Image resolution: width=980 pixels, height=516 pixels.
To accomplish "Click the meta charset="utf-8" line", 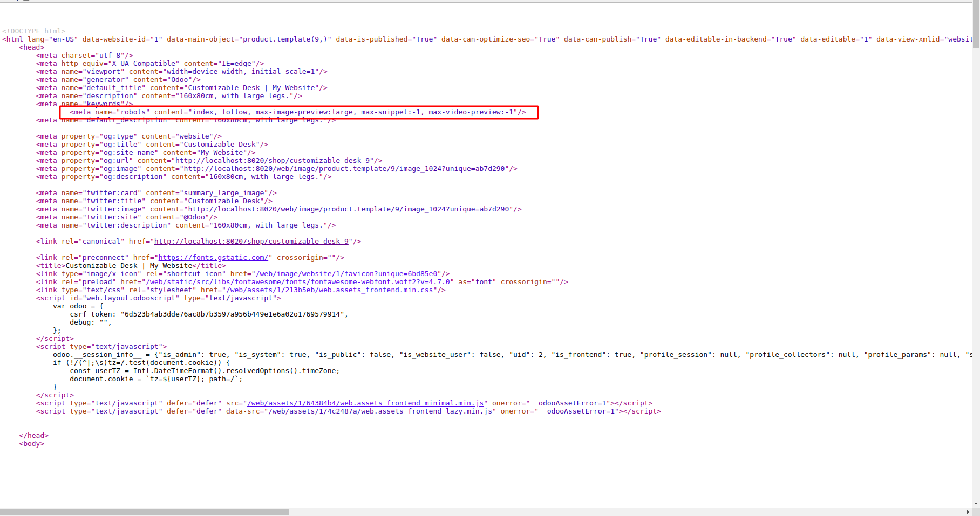I will coord(85,56).
